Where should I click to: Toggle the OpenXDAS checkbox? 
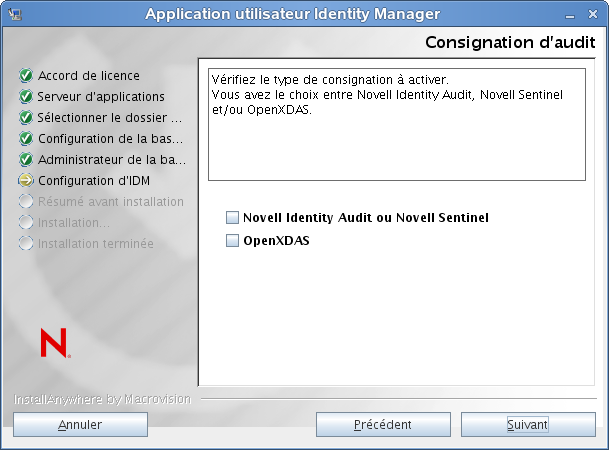click(233, 240)
